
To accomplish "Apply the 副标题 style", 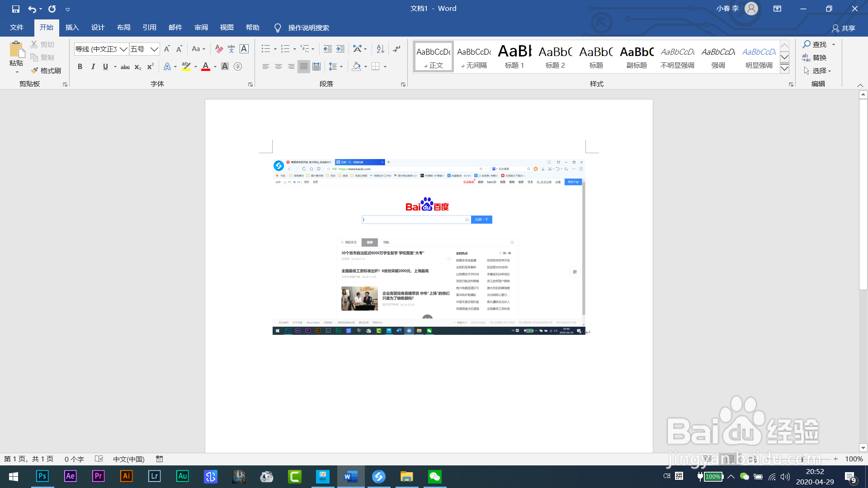I will [x=637, y=56].
